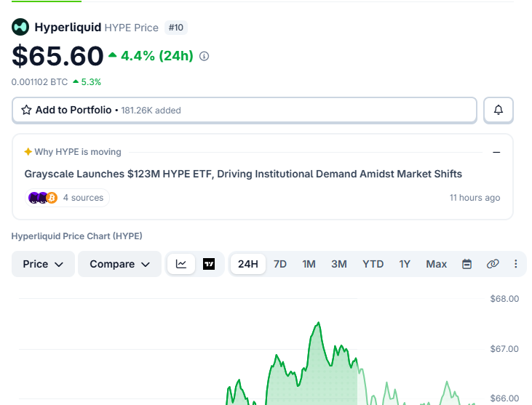Click the $65.60 price value
The image size is (532, 405).
pyautogui.click(x=57, y=56)
